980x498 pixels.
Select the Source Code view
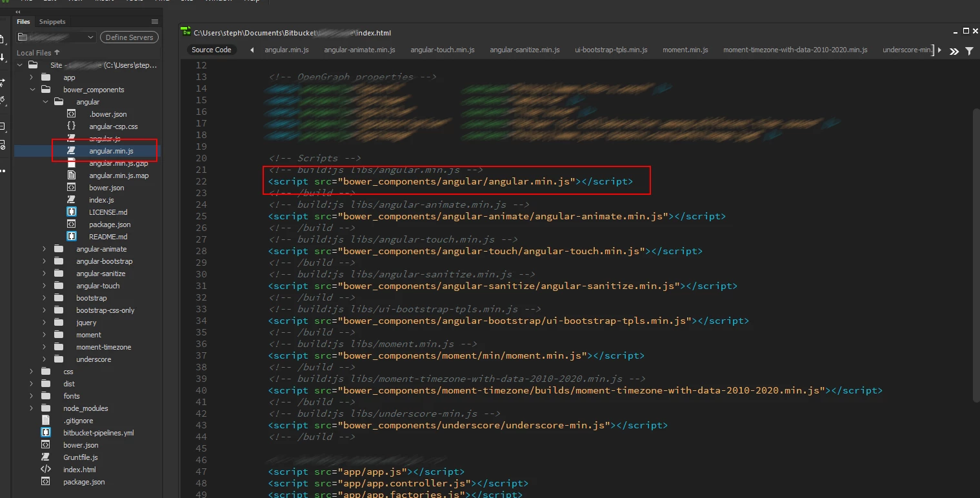coord(212,50)
